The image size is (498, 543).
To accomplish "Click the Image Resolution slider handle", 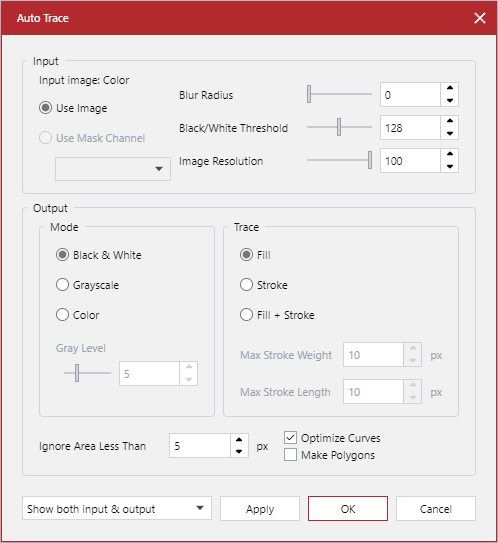I will click(x=370, y=160).
